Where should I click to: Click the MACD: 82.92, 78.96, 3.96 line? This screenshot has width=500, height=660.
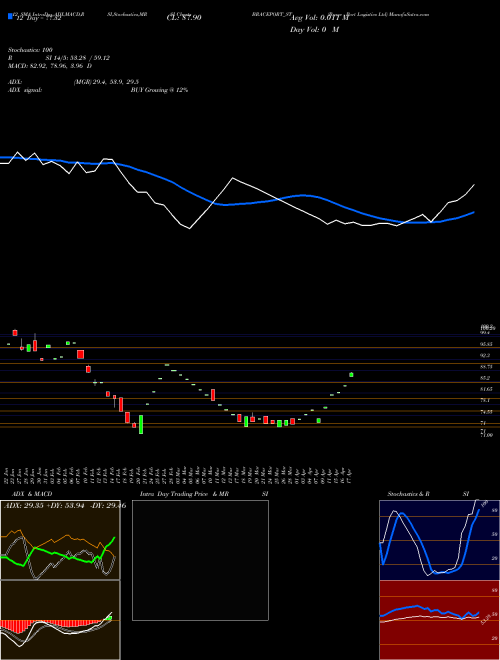click(50, 66)
